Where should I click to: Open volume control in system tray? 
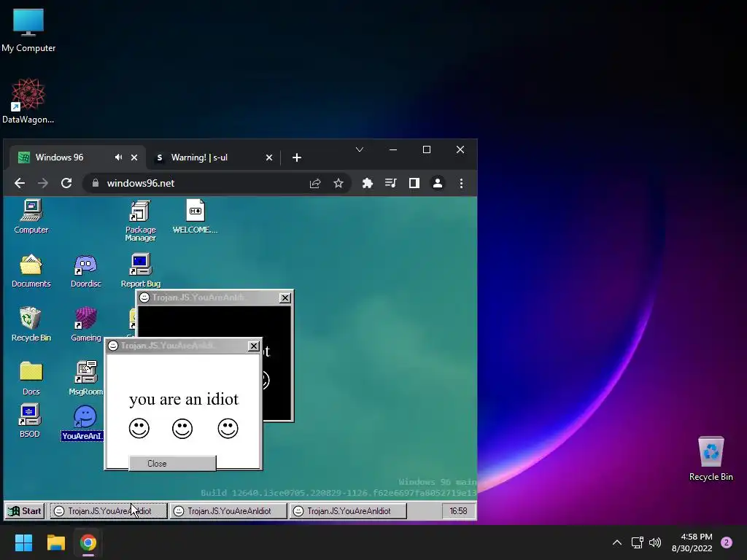pos(656,542)
